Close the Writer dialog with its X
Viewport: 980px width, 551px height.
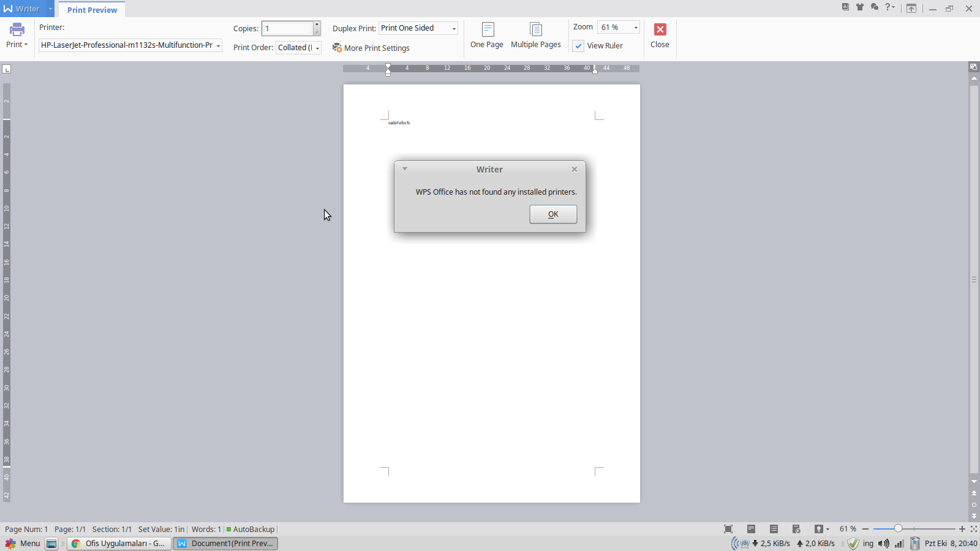click(575, 169)
